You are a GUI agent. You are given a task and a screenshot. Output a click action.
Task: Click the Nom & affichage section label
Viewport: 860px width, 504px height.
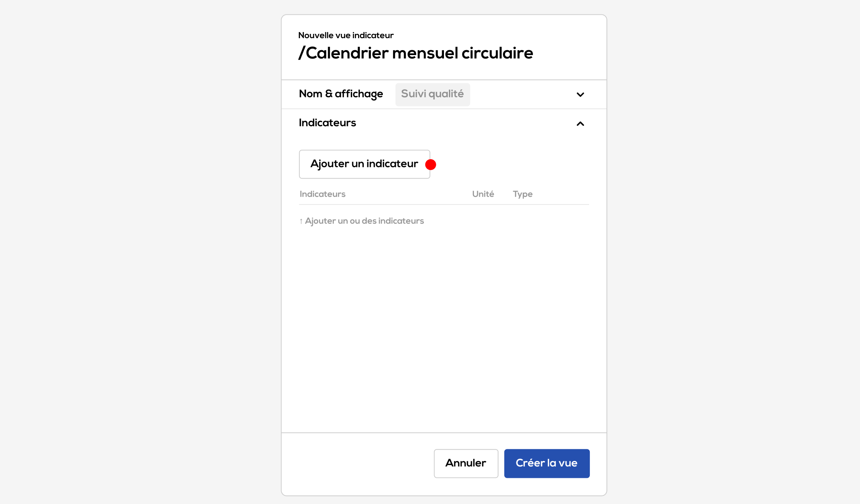pos(341,94)
